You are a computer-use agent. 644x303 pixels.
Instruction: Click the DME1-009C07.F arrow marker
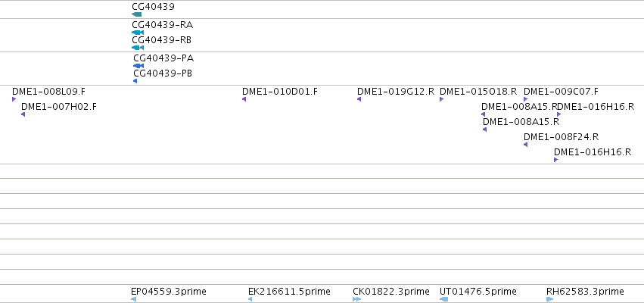tap(525, 99)
